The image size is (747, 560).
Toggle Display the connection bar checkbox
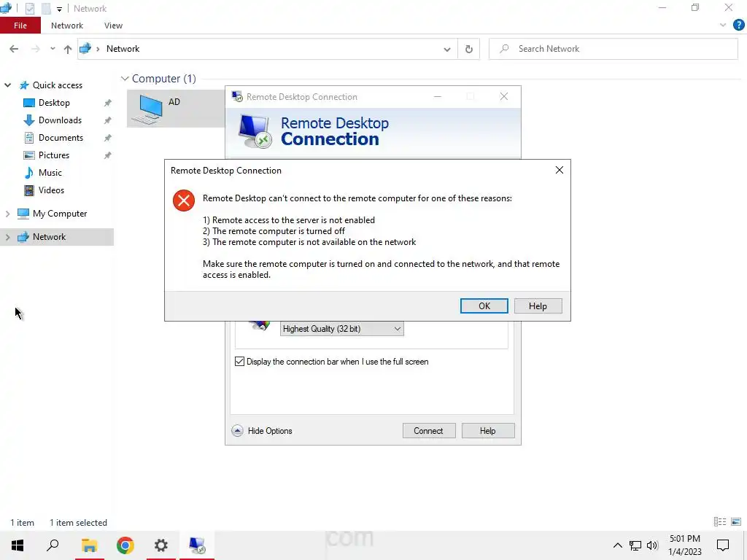tap(239, 362)
